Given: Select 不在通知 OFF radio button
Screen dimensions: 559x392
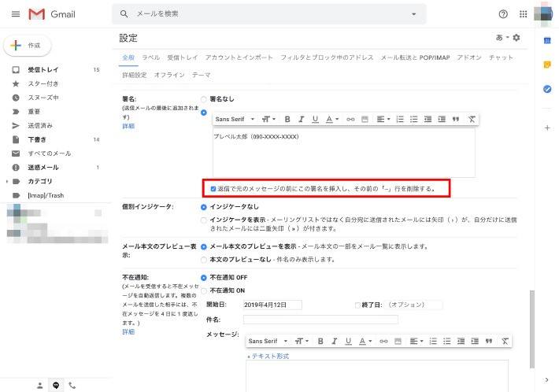Looking at the screenshot, I should 204,278.
